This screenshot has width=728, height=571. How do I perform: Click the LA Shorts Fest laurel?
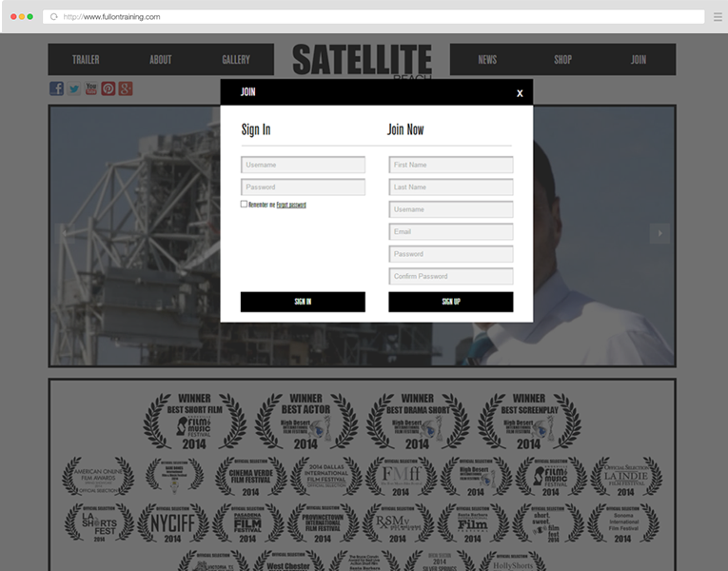point(99,523)
